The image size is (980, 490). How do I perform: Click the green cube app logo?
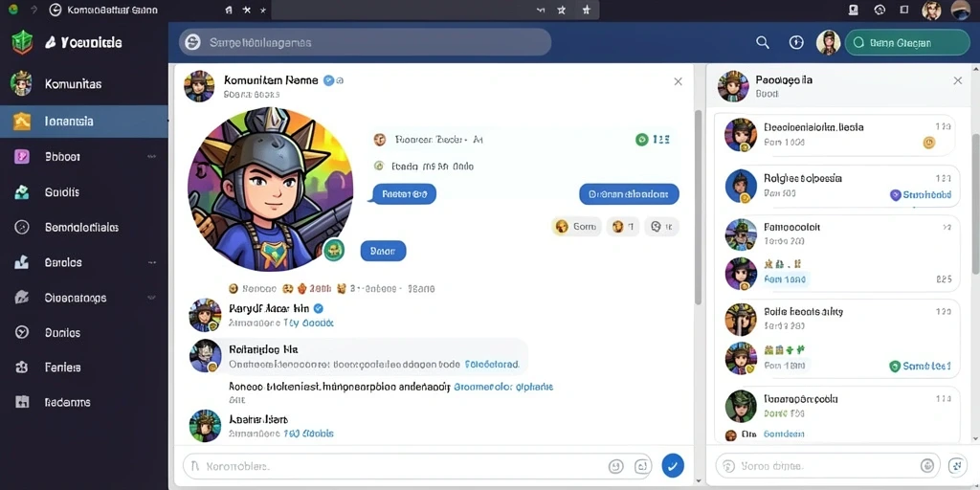click(22, 42)
